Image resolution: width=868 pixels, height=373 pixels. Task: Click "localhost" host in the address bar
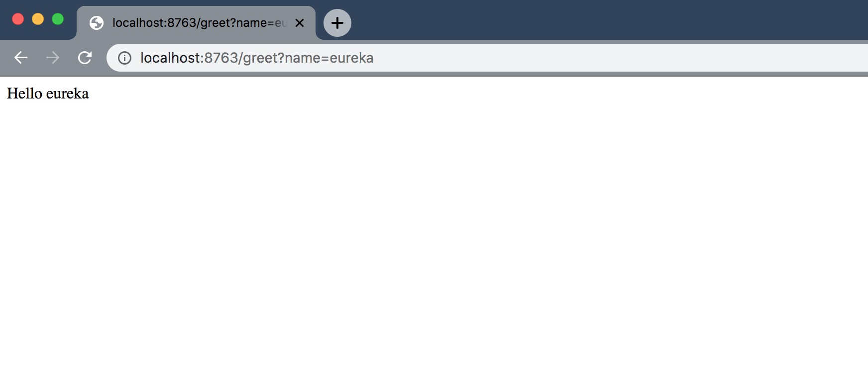tap(170, 58)
